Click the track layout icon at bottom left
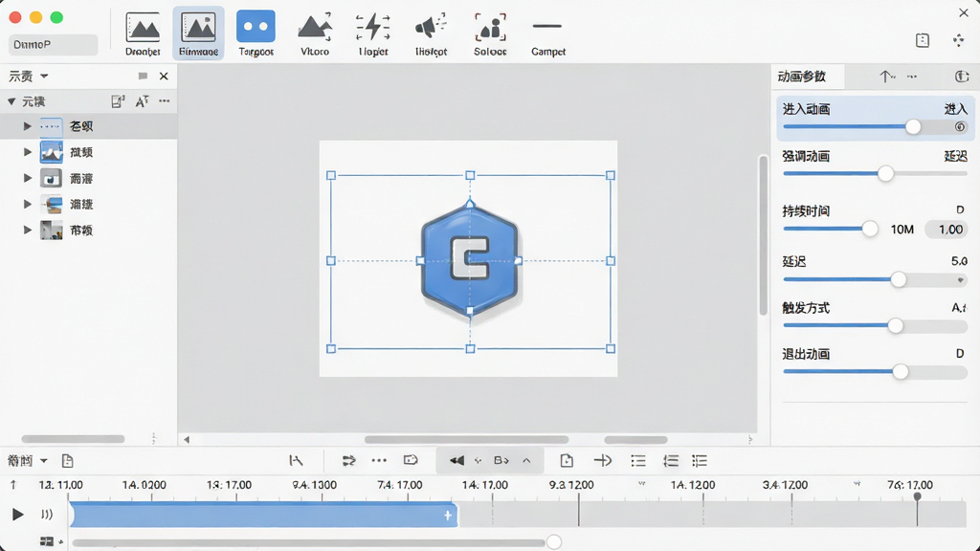 [47, 541]
